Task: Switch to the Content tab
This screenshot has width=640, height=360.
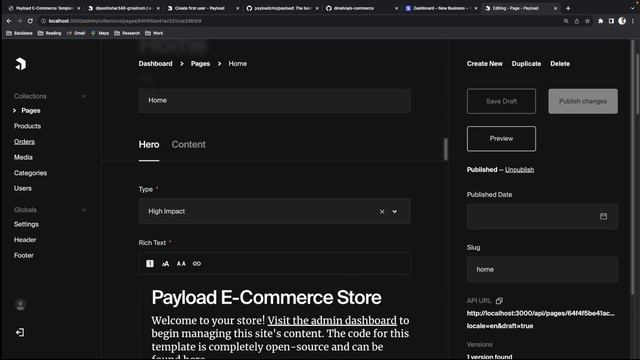Action: 189,144
